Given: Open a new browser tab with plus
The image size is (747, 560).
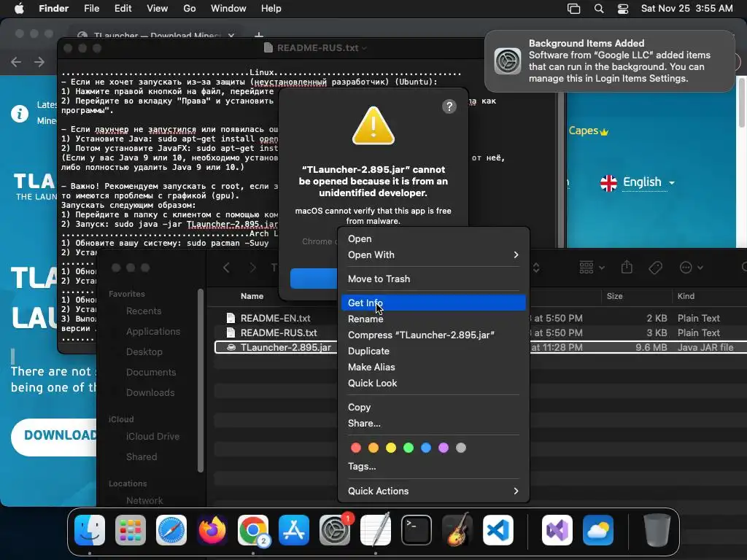Looking at the screenshot, I should (x=259, y=35).
